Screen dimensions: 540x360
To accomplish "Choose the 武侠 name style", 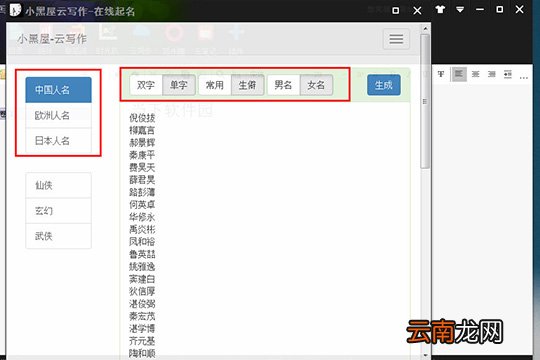I will tap(59, 236).
